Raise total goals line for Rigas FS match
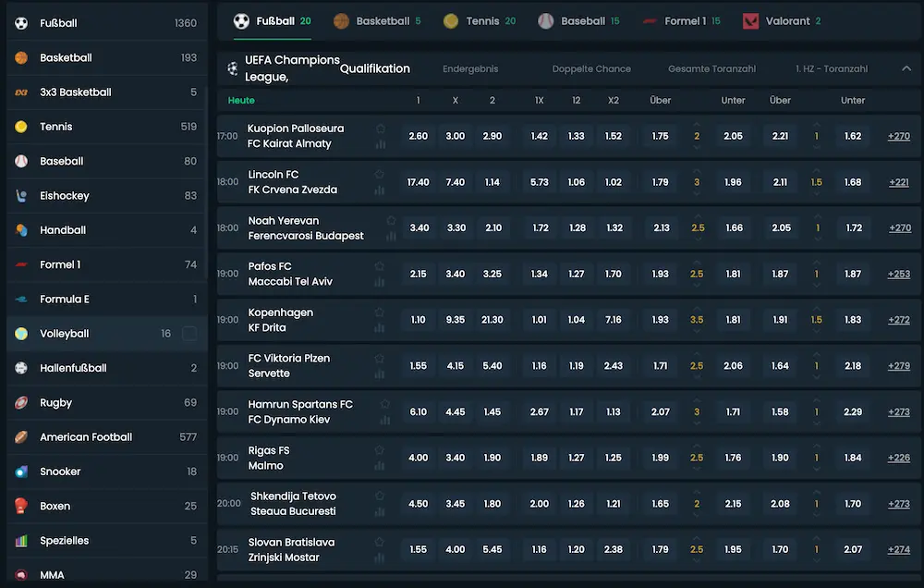This screenshot has width=924, height=588. pos(697,447)
